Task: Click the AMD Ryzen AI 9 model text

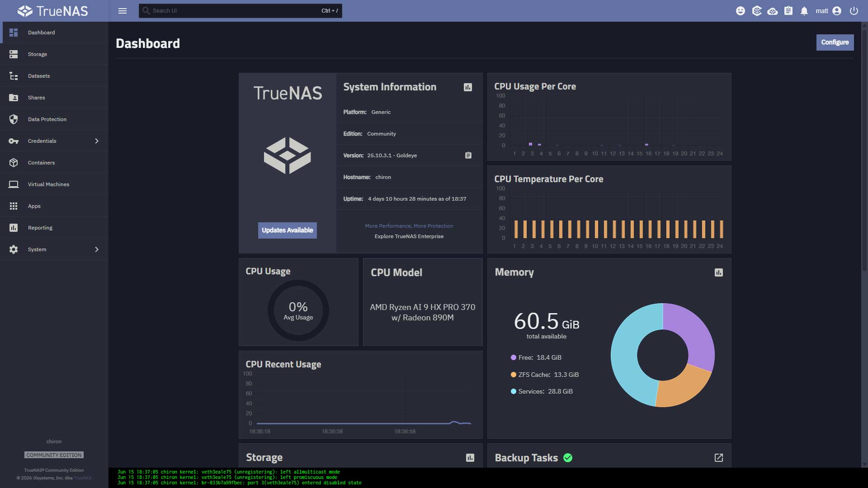Action: [423, 312]
